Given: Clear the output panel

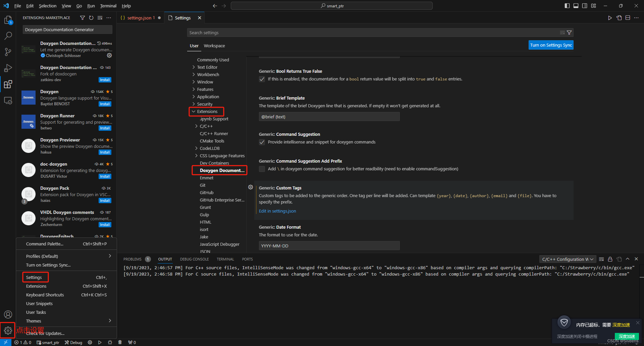Looking at the screenshot, I should [601, 259].
